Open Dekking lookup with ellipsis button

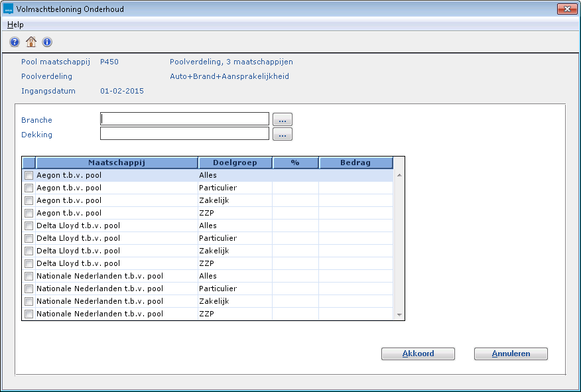[x=282, y=135]
